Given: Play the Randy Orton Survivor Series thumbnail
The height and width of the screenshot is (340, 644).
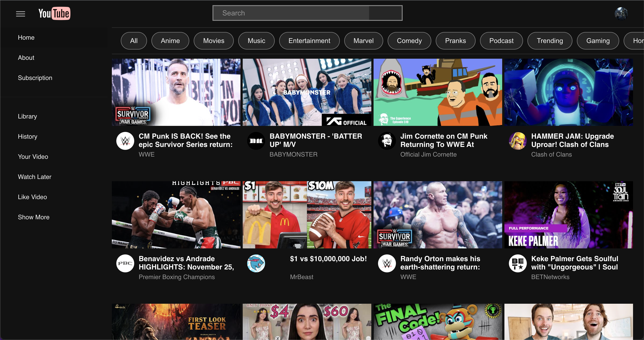Looking at the screenshot, I should coord(438,215).
